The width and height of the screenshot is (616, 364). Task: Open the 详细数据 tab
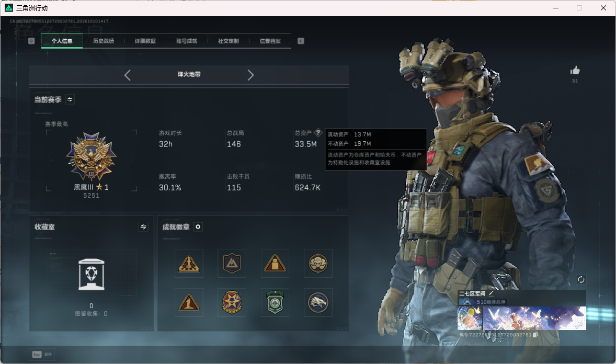click(145, 41)
